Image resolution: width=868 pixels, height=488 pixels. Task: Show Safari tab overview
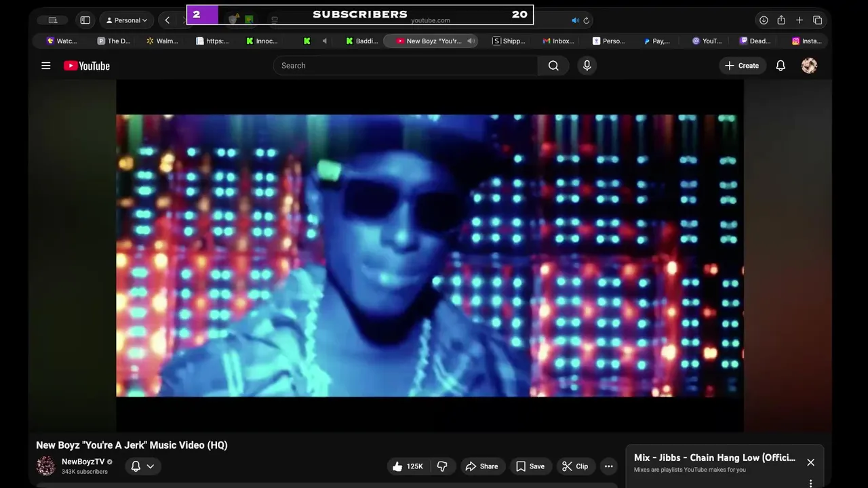(818, 20)
